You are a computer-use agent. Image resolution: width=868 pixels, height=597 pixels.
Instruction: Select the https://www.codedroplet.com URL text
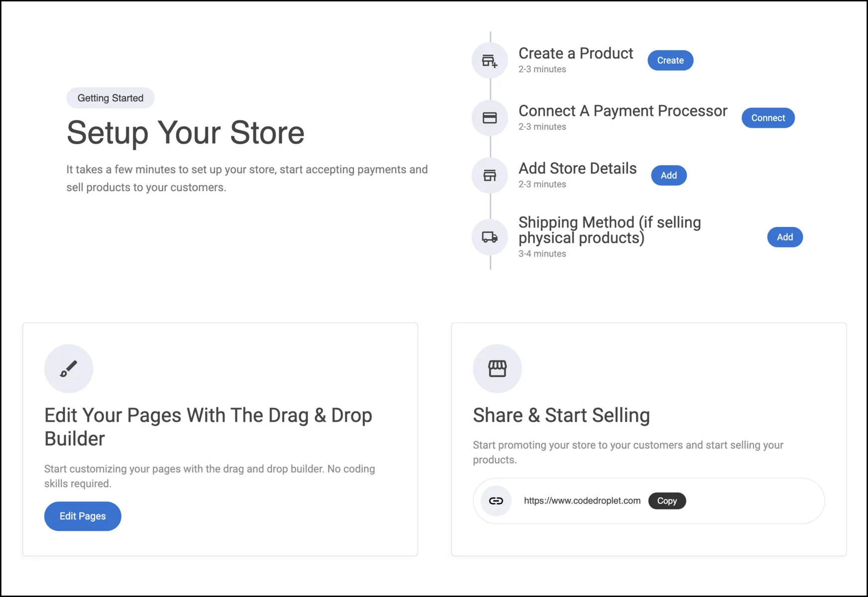coord(582,501)
